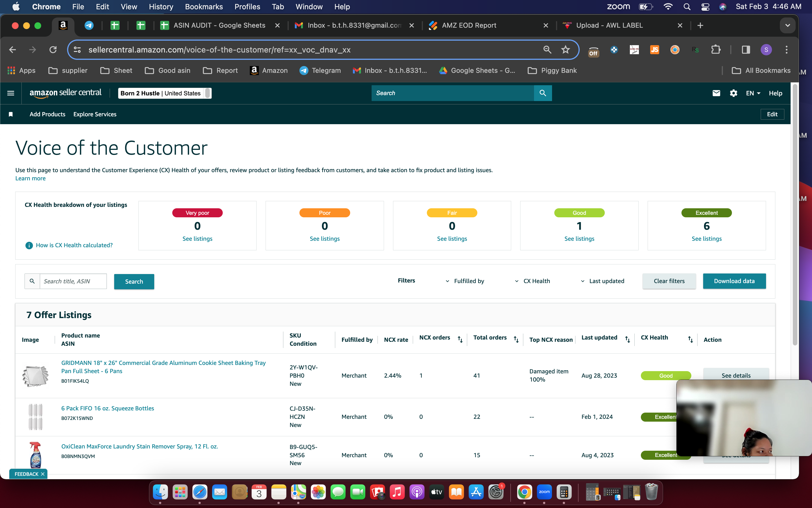
Task: Click the bookmark flag icon beside Add Products
Action: 11,114
